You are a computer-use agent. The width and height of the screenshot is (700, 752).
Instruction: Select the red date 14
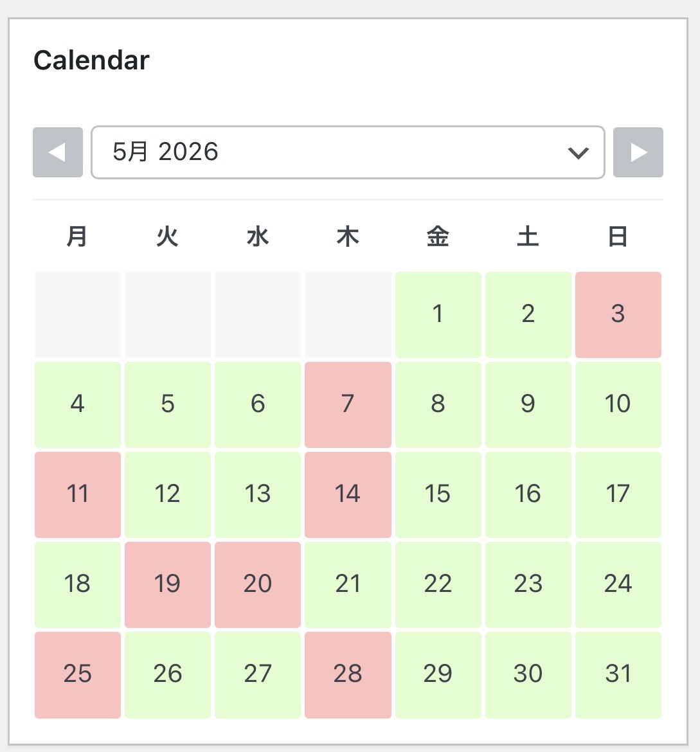click(x=348, y=494)
